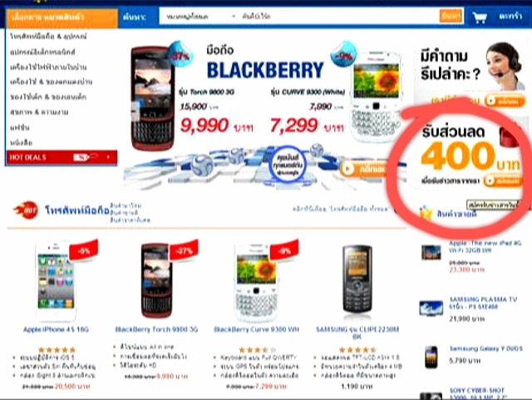
Task: Click the shopping cart icon
Action: 480,17
